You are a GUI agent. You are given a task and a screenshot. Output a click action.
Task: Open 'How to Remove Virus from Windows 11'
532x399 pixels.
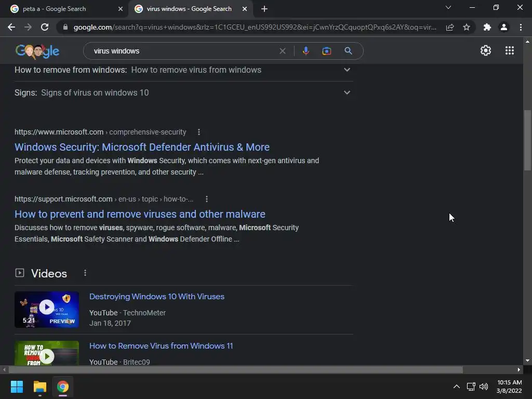161,345
